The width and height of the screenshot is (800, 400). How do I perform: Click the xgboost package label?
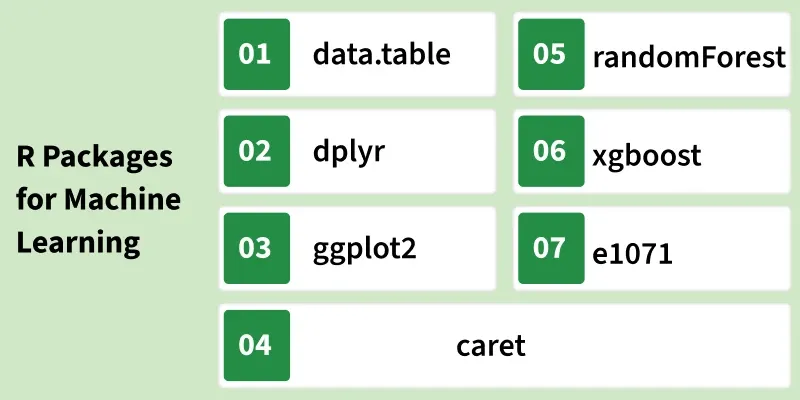tap(647, 156)
